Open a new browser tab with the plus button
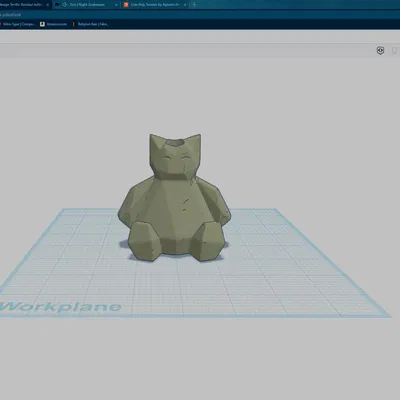This screenshot has width=400, height=400. 194,5
